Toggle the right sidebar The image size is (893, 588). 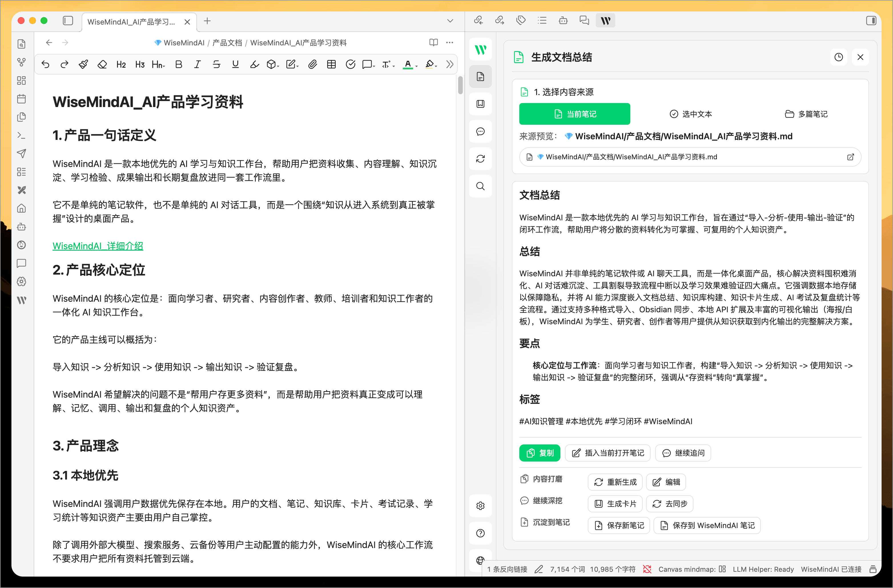(x=871, y=21)
